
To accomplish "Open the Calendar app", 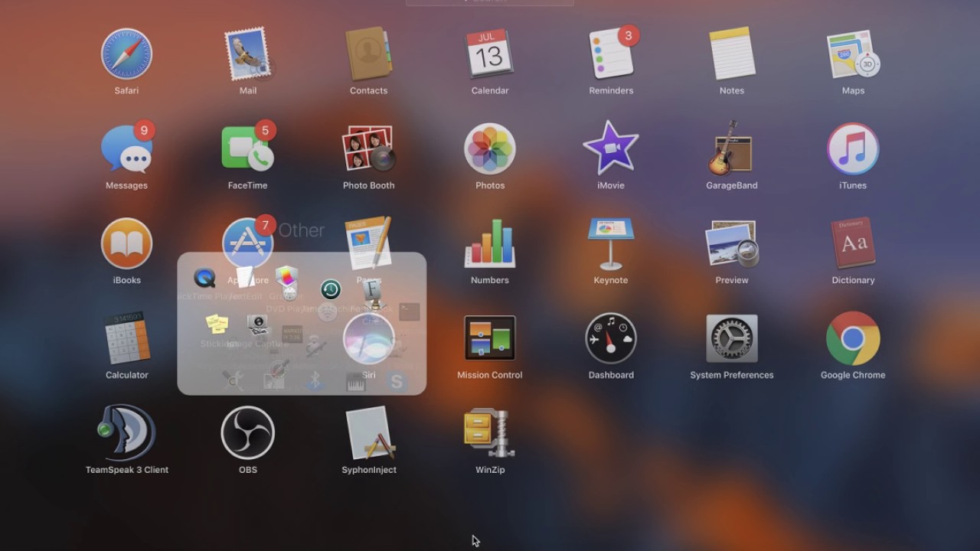I will [490, 54].
